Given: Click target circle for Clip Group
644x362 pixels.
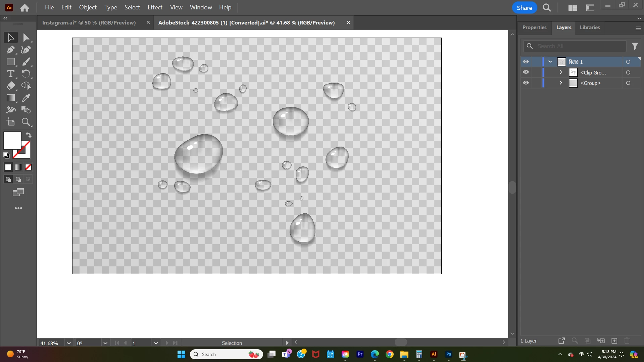Looking at the screenshot, I should pyautogui.click(x=628, y=72).
